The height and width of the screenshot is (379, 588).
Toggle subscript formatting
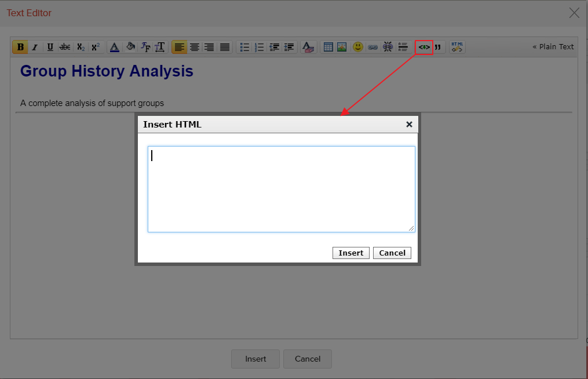81,47
